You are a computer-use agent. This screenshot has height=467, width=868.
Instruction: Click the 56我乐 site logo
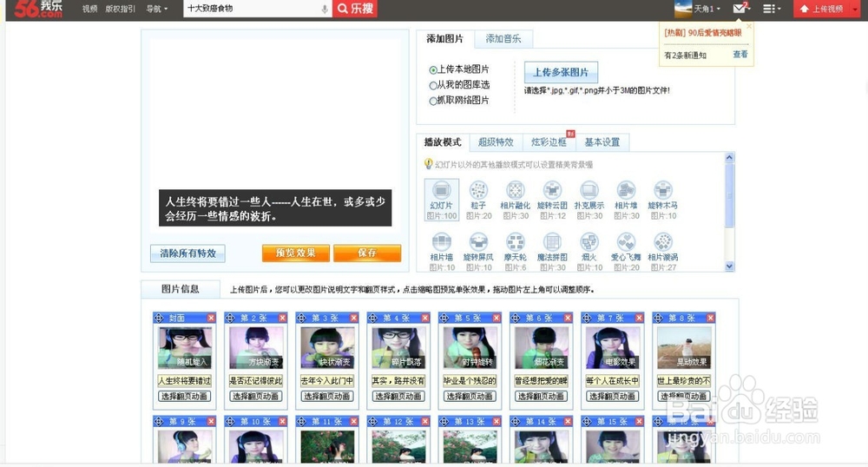click(37, 9)
